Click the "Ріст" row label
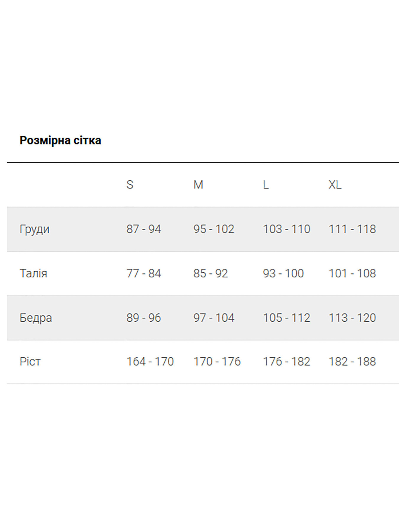399x532 pixels. pyautogui.click(x=30, y=361)
